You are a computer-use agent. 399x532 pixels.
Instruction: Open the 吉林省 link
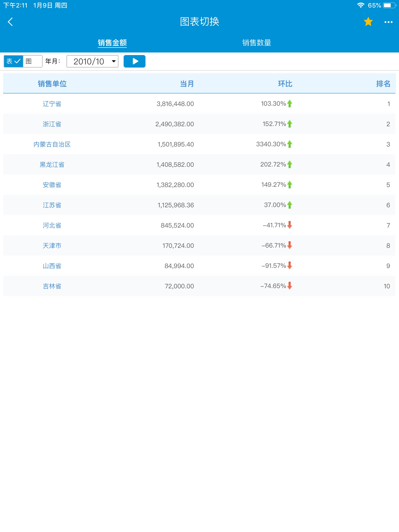(x=52, y=286)
